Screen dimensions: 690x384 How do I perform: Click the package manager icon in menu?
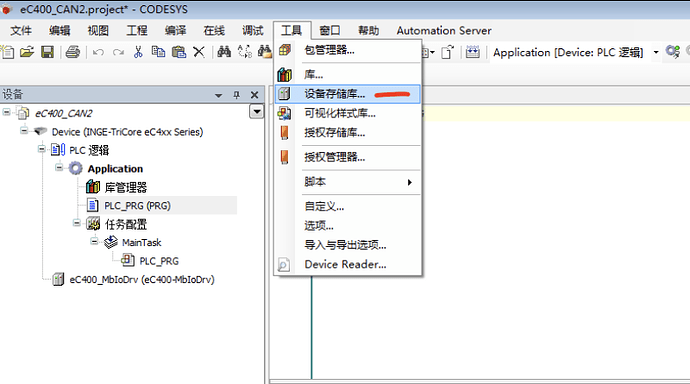pyautogui.click(x=285, y=50)
